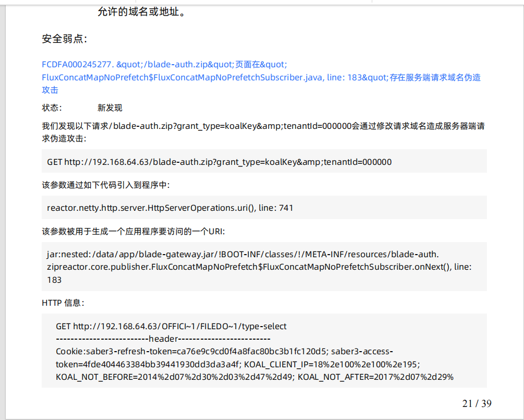Click the dashed "header" separator line

click(163, 339)
